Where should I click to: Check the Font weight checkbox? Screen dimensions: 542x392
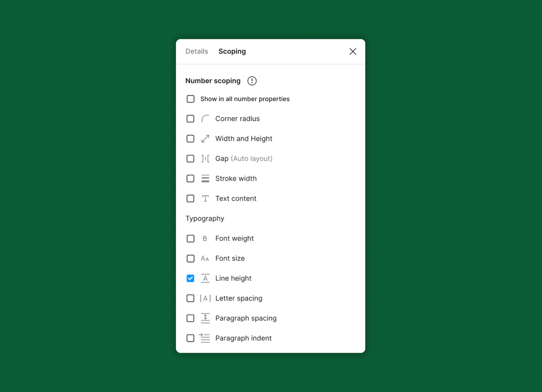click(x=190, y=238)
